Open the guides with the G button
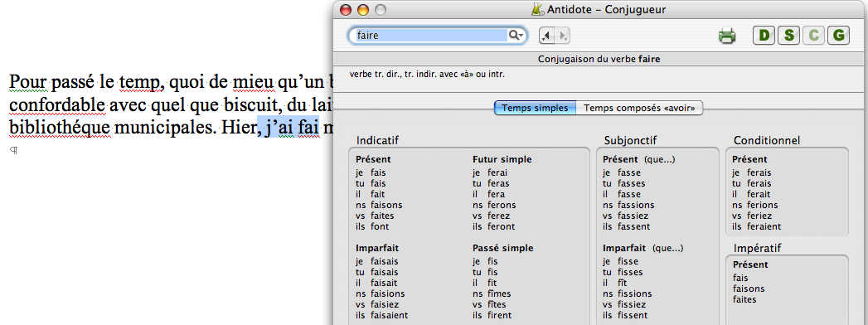The height and width of the screenshot is (325, 868). point(839,36)
